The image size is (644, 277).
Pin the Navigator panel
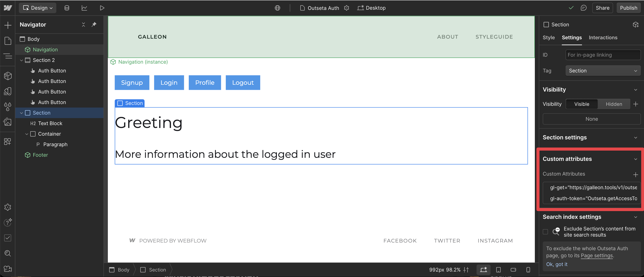(x=94, y=24)
